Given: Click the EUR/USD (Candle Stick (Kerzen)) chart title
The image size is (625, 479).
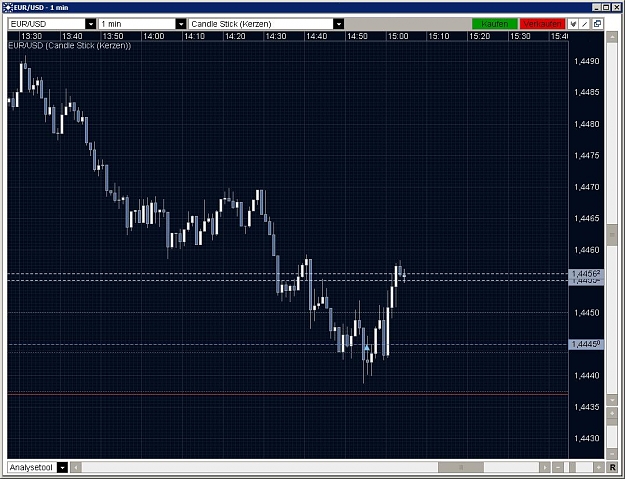Looking at the screenshot, I should pyautogui.click(x=69, y=45).
